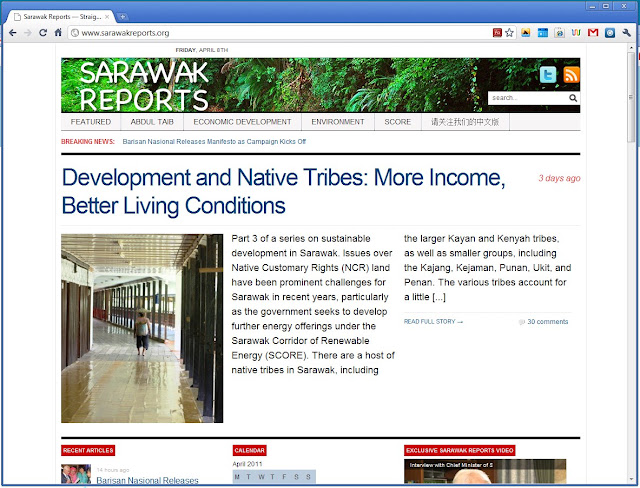The width and height of the screenshot is (640, 488).
Task: Click the April 2011 calendar heading
Action: pyautogui.click(x=247, y=464)
